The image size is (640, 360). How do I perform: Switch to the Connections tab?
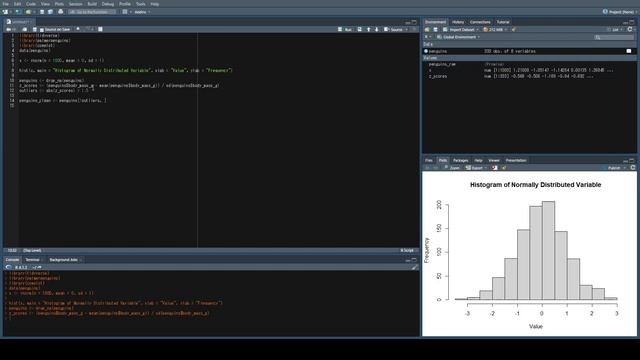(x=480, y=22)
